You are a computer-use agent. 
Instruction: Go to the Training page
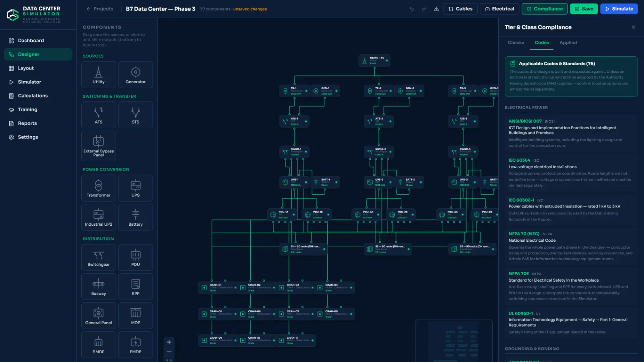(x=38, y=109)
